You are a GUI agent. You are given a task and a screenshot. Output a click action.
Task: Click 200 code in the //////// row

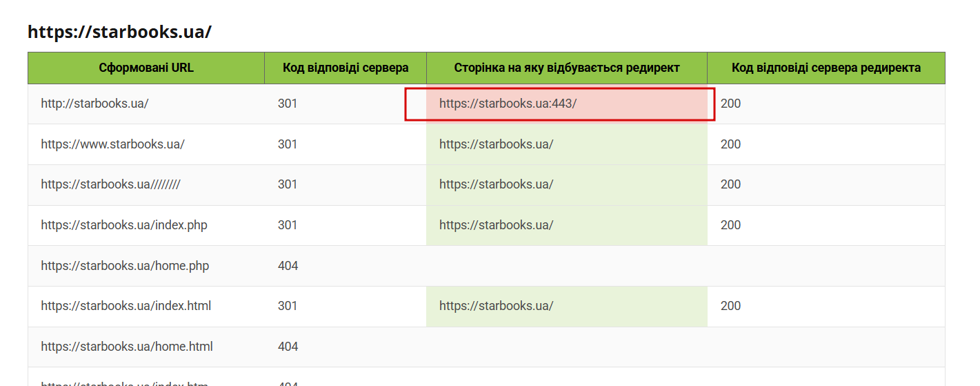tap(730, 184)
